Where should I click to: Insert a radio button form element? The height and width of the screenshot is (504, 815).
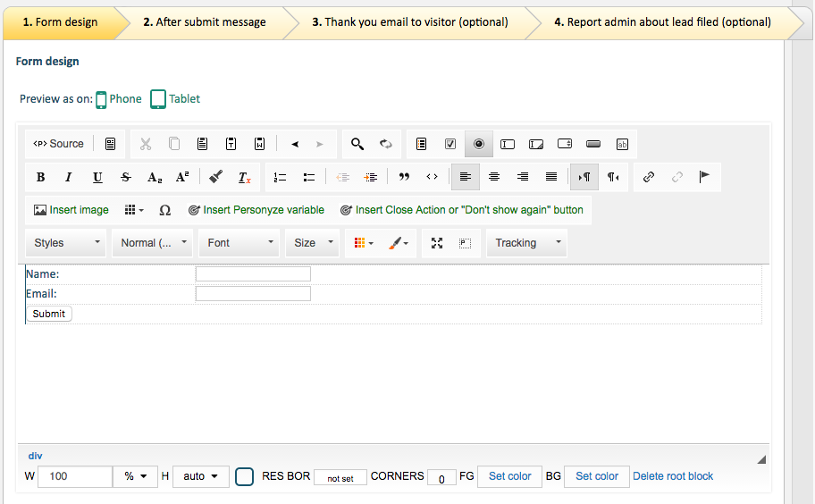tap(479, 144)
